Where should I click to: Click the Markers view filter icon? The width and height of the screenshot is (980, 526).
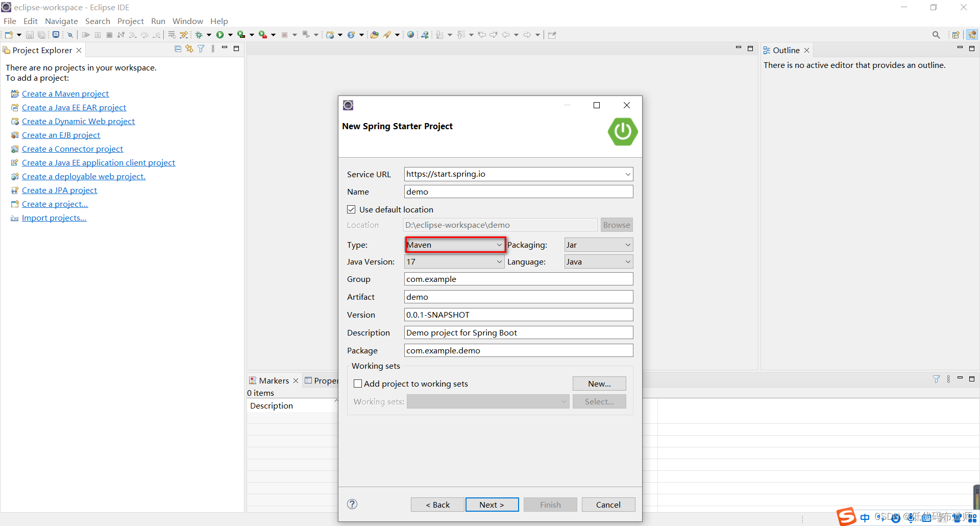[936, 379]
